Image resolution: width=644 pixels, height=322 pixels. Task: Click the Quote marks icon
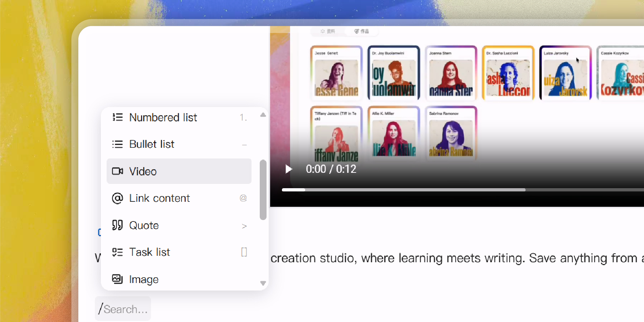click(x=117, y=225)
